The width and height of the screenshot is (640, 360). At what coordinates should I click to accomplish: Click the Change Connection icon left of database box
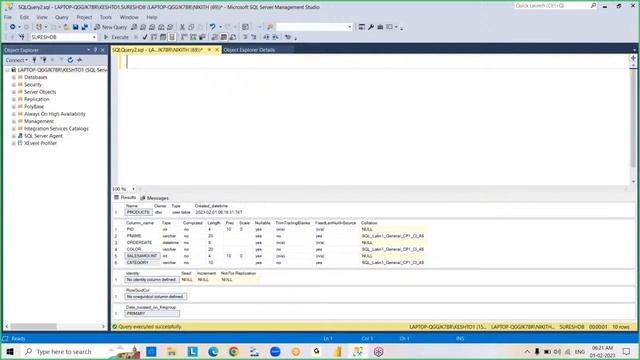pos(22,37)
